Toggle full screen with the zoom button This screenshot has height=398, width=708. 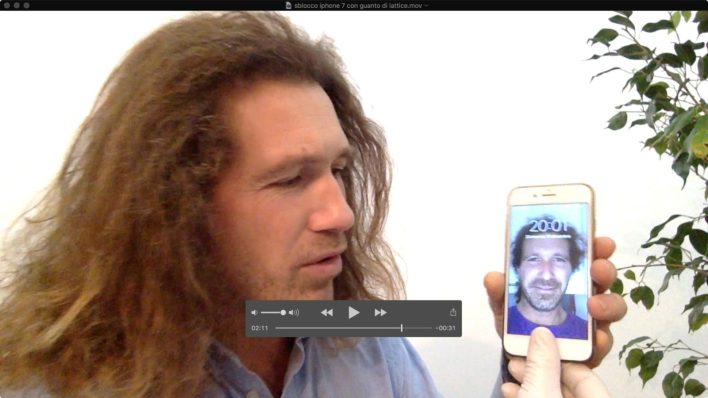pyautogui.click(x=26, y=5)
